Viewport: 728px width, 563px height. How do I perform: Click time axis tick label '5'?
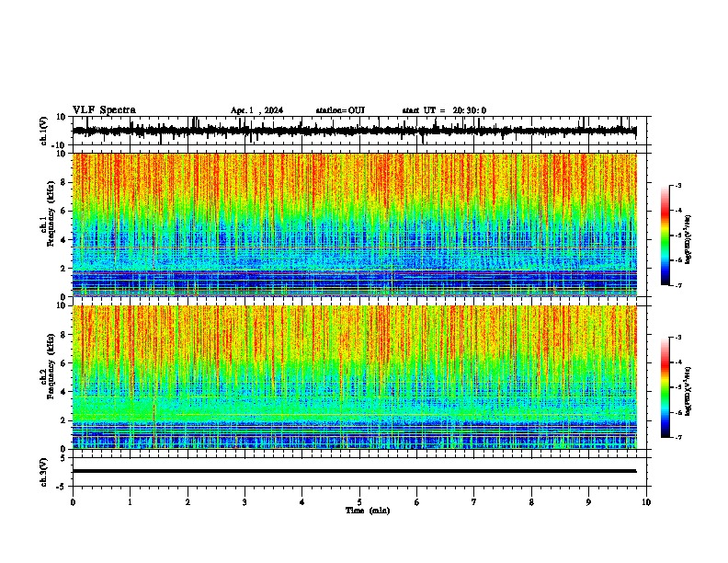359,502
